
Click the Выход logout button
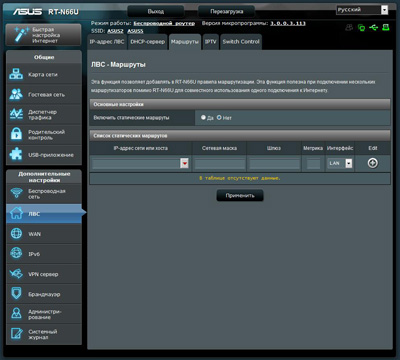tap(156, 11)
